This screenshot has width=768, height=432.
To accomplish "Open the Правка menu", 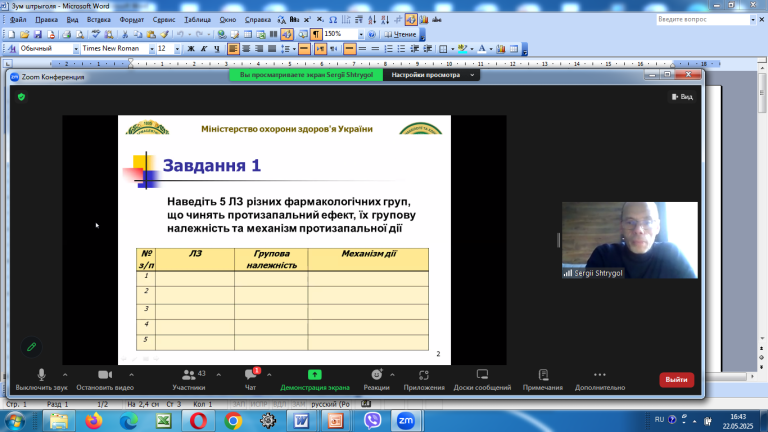I will 47,20.
